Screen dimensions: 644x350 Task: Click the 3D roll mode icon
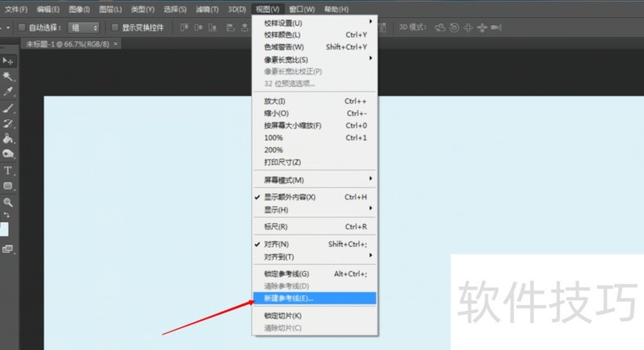coord(454,27)
